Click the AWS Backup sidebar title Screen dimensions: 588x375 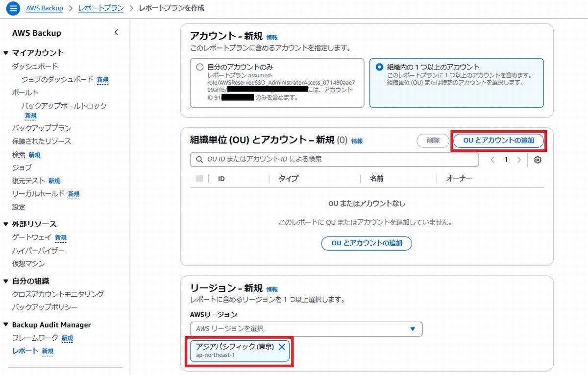pyautogui.click(x=37, y=33)
